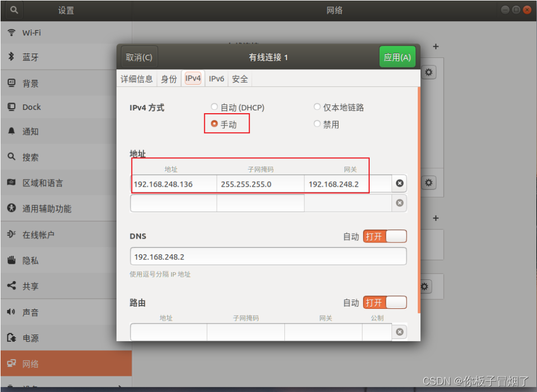Image resolution: width=537 pixels, height=392 pixels.
Task: Select 仅本地链路 link-local only option
Action: pyautogui.click(x=338, y=108)
